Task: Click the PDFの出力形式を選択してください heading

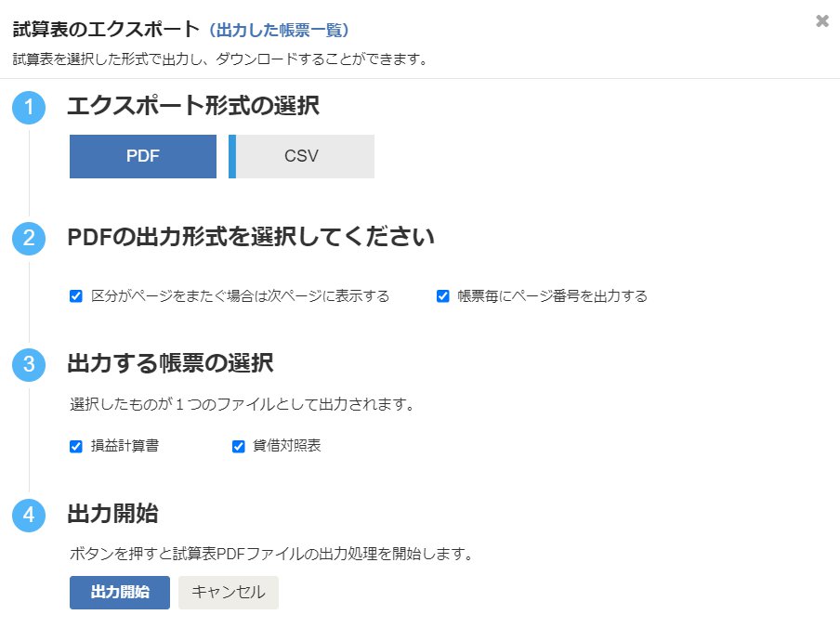Action: click(249, 238)
